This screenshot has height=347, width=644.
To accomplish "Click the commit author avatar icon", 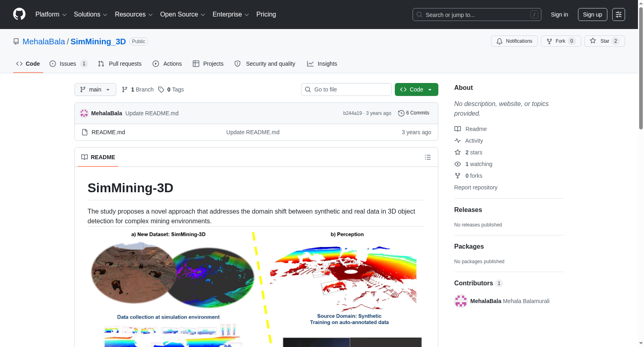I will 84,113.
